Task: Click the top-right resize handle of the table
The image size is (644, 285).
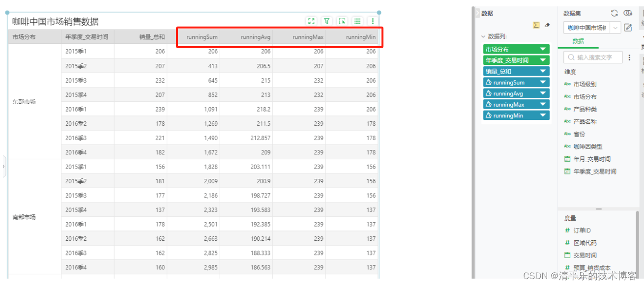Action: [379, 13]
